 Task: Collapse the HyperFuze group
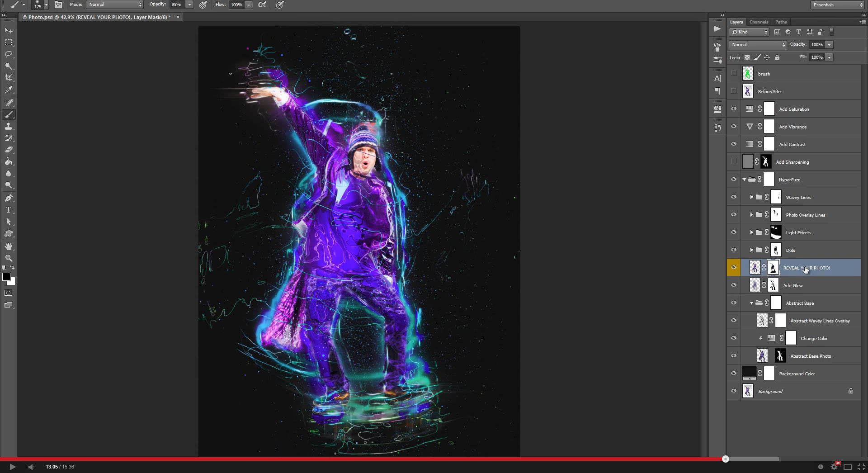(x=744, y=180)
